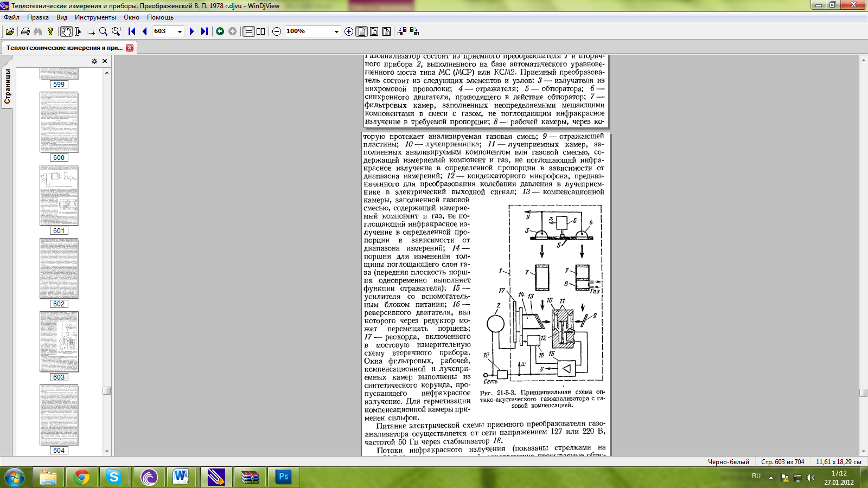Fit page to window width

(374, 31)
